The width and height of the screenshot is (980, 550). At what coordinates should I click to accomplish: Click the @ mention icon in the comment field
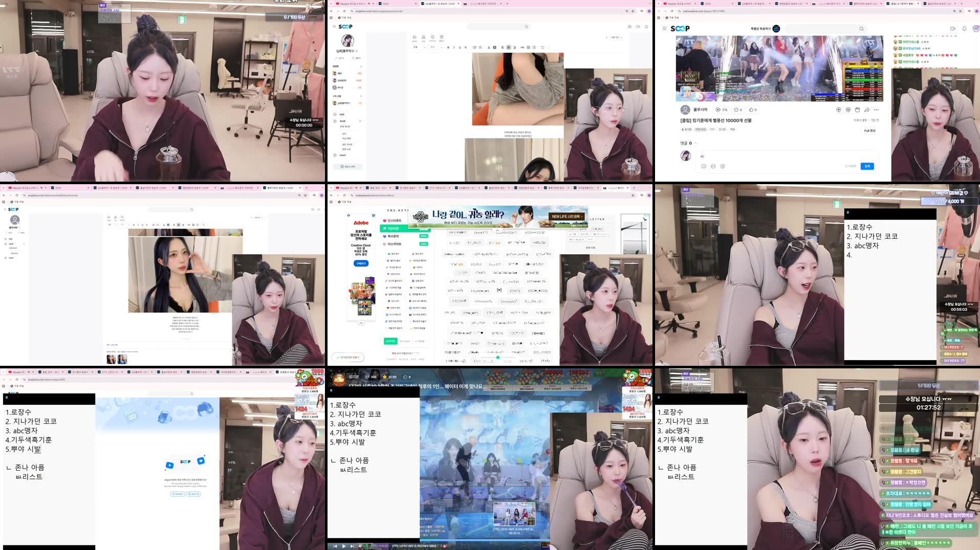723,166
